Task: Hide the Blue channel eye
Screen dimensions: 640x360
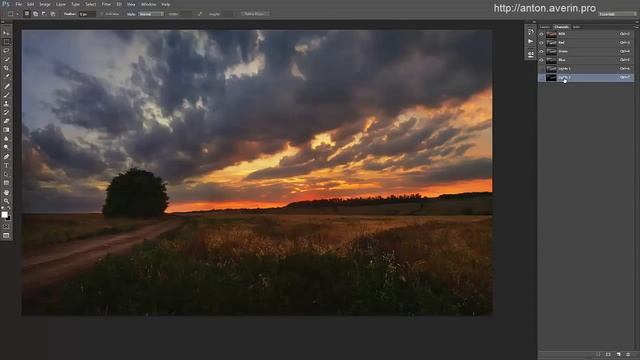Action: [x=542, y=60]
